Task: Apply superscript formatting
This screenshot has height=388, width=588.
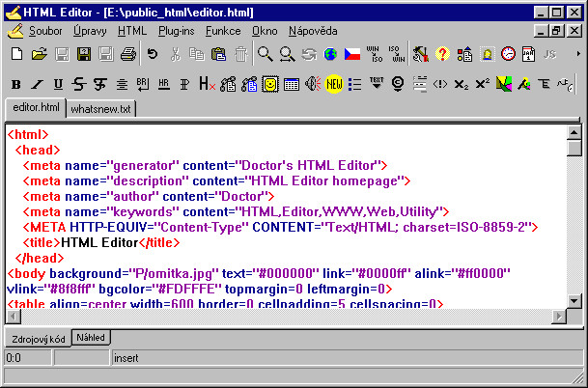Action: [x=482, y=84]
